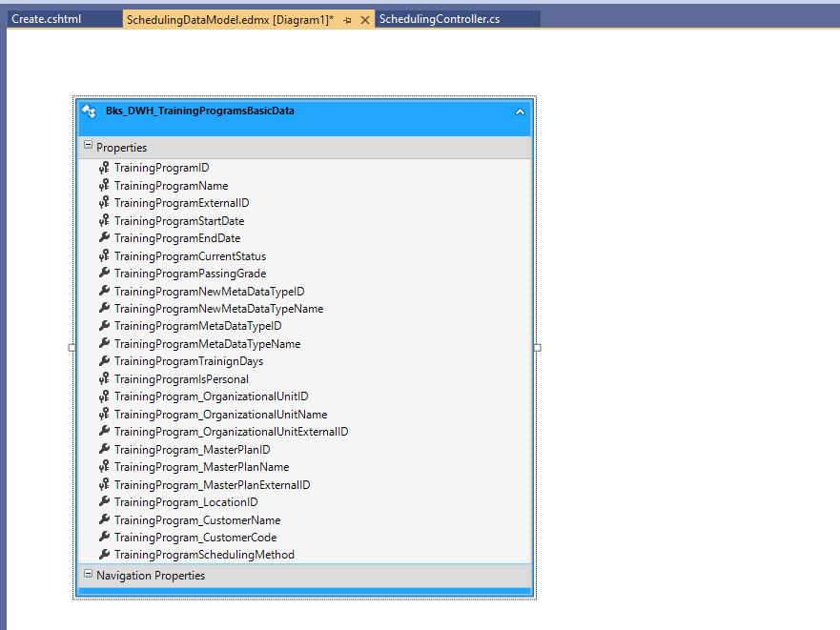Click the pin icon on the SchedulingDataModel.edmx tab
The height and width of the screenshot is (630, 840).
(x=348, y=18)
